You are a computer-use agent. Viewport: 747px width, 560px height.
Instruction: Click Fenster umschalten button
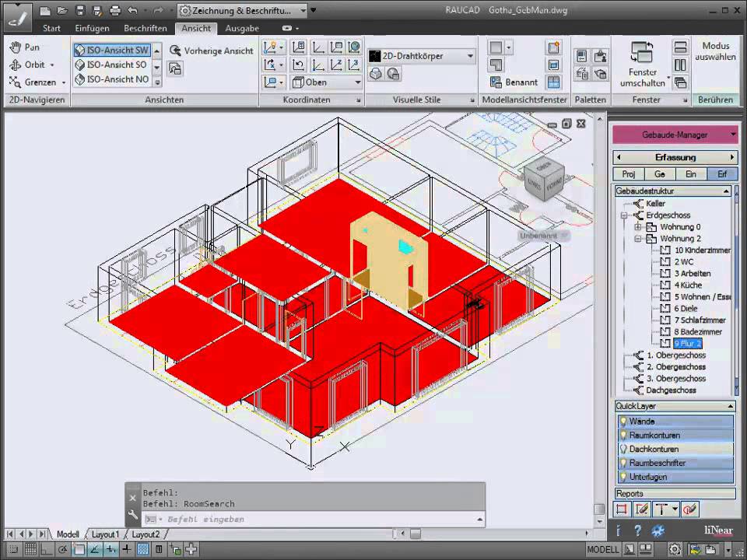pyautogui.click(x=642, y=65)
